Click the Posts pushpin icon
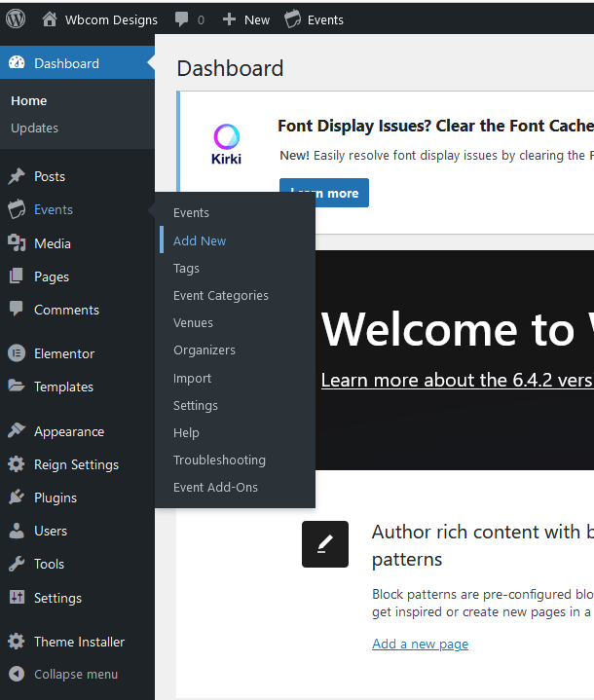 pos(17,177)
